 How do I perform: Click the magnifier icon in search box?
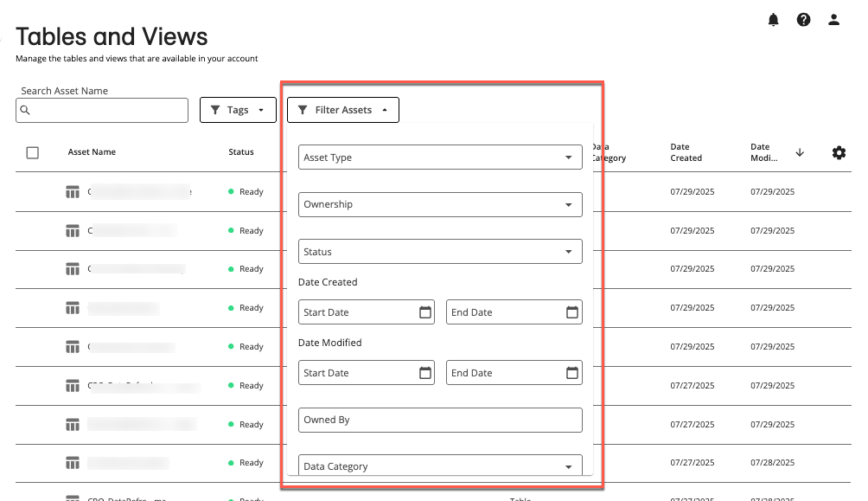pyautogui.click(x=25, y=110)
